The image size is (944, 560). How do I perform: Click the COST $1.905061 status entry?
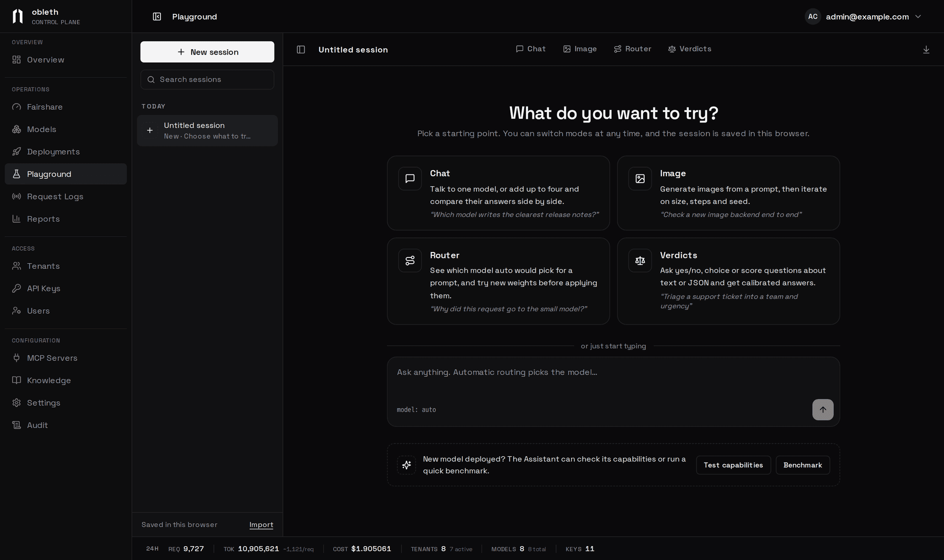point(362,549)
